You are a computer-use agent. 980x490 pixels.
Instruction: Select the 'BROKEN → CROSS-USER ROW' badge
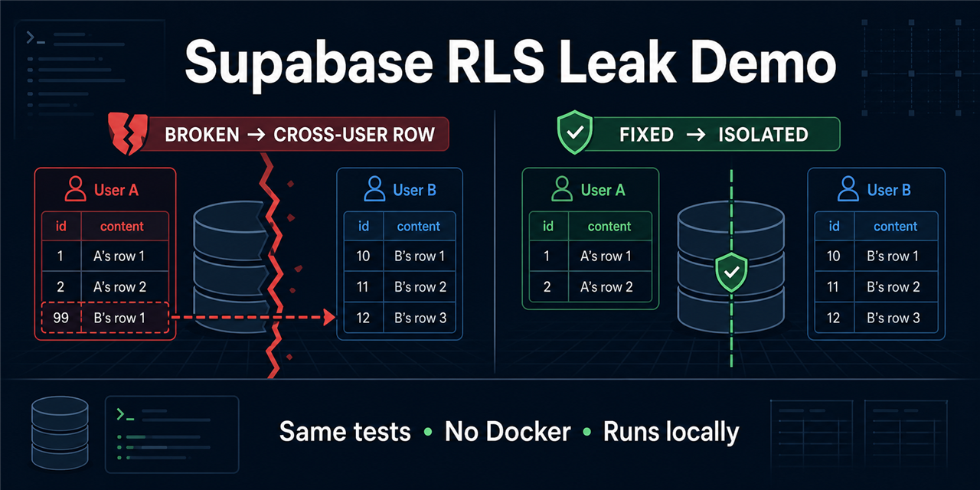pos(295,134)
